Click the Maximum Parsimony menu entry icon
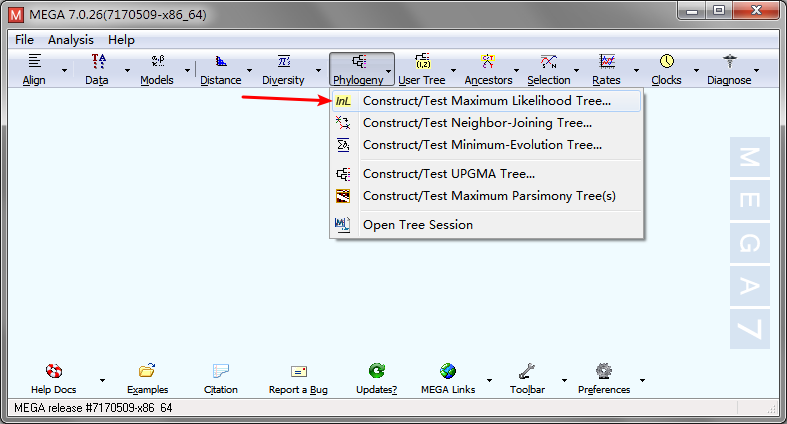Screen dimensions: 787x424 343,196
